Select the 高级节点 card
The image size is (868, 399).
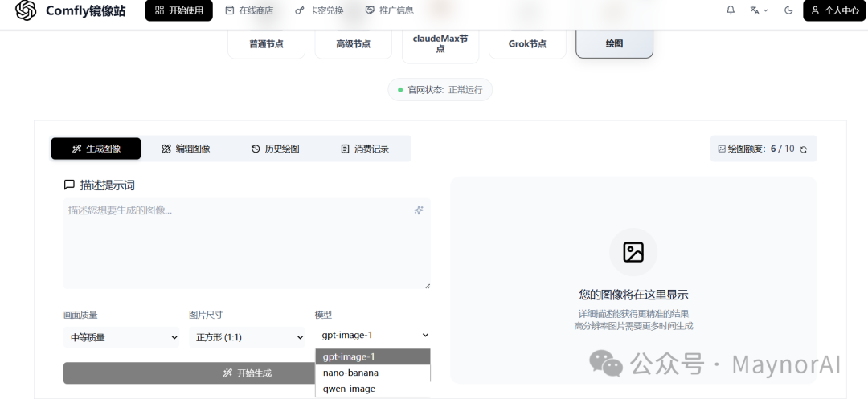point(353,43)
